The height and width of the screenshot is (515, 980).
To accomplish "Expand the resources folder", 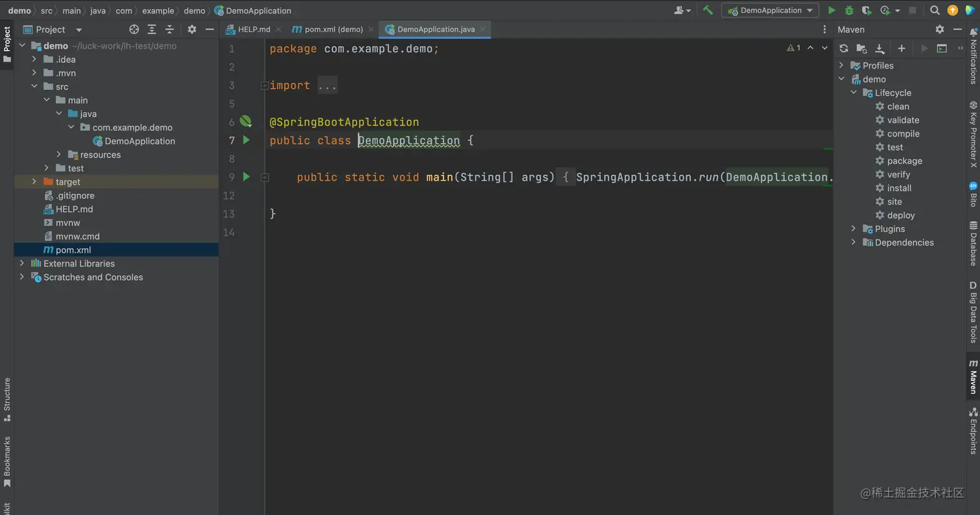I will pos(59,154).
